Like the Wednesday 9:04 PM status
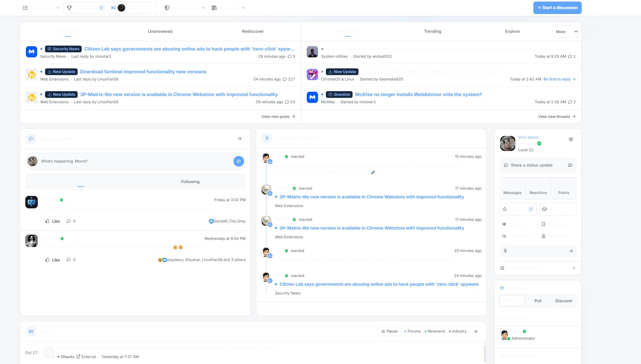641x364 pixels. click(53, 260)
